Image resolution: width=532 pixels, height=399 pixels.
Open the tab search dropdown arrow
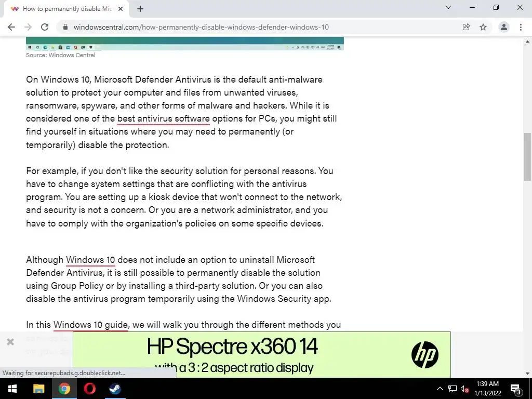click(x=448, y=7)
